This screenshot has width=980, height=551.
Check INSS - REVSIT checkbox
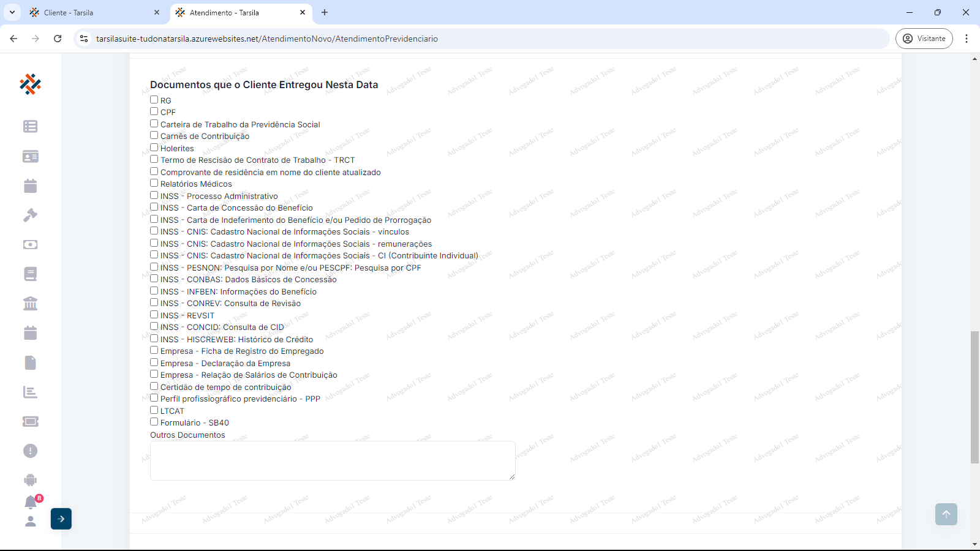coord(154,315)
